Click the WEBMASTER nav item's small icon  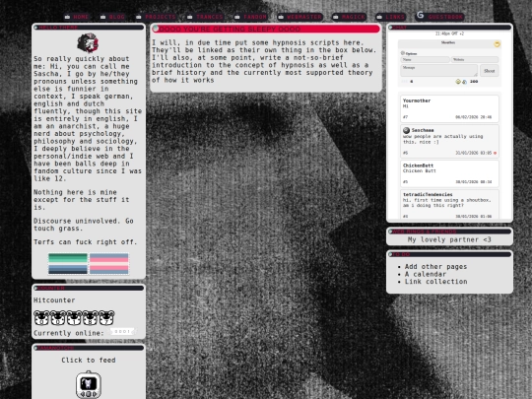coord(281,17)
